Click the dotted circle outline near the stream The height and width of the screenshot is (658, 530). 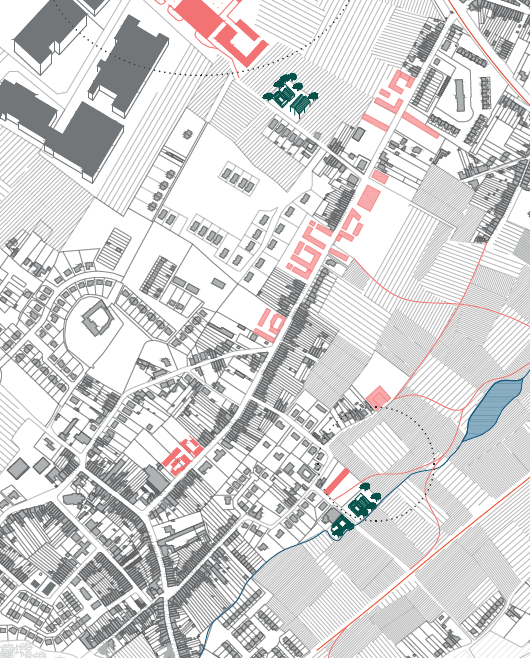click(378, 464)
